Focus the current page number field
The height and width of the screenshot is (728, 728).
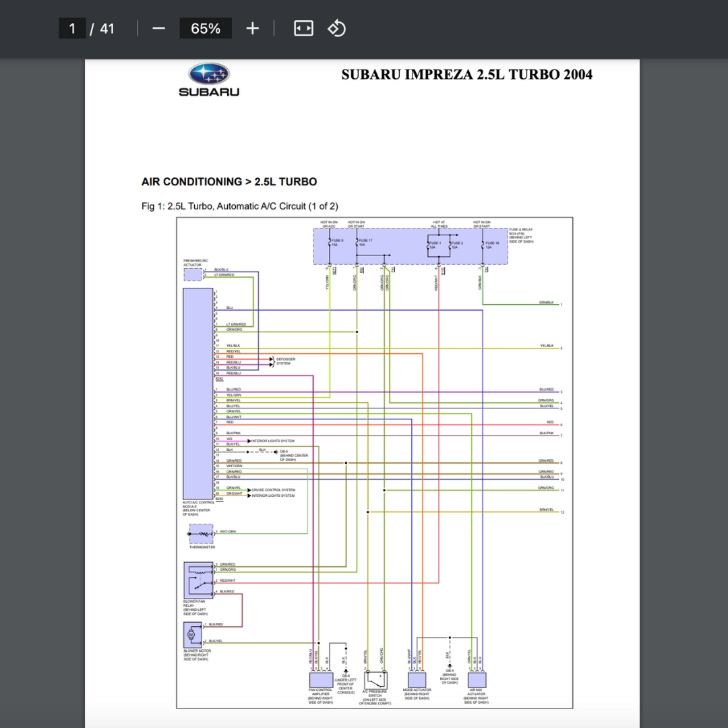coord(72,29)
